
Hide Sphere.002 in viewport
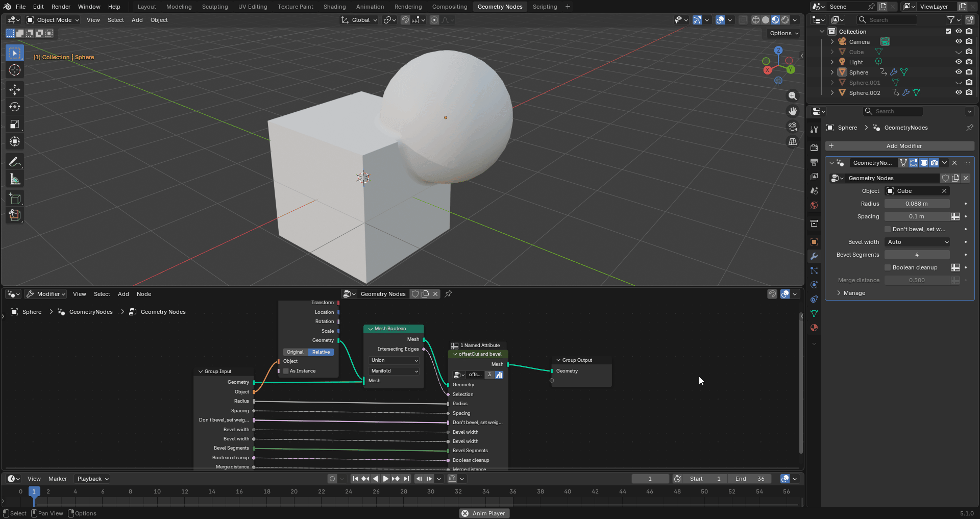(959, 93)
